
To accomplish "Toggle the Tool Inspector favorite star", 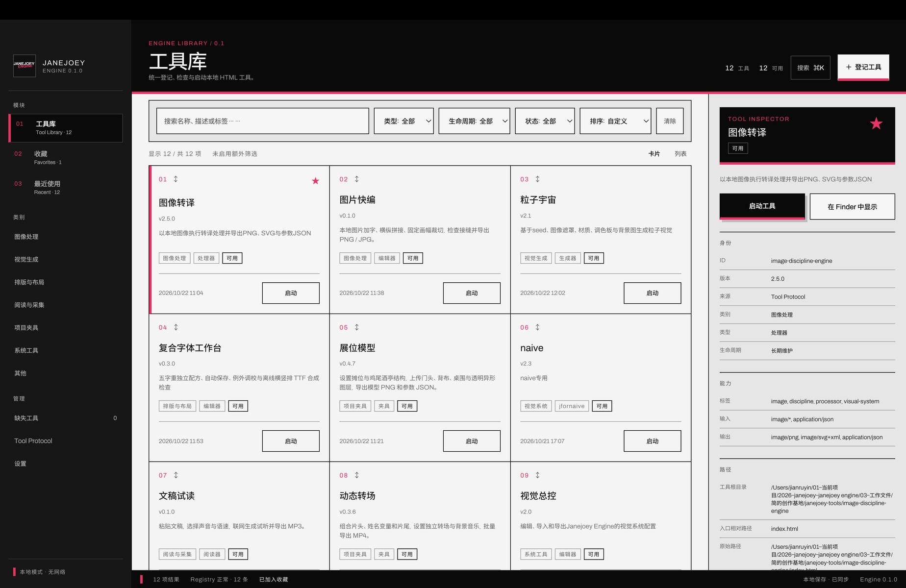I will click(x=876, y=123).
